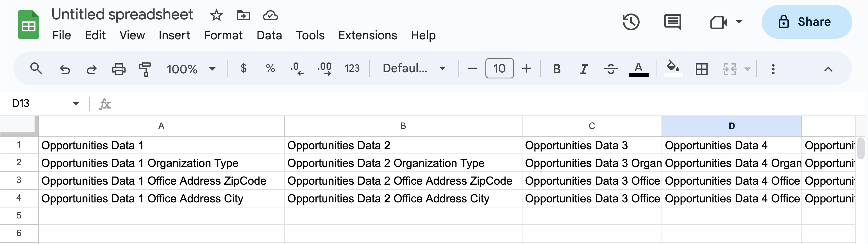868x244 pixels.
Task: Open the Extensions menu
Action: (x=368, y=35)
